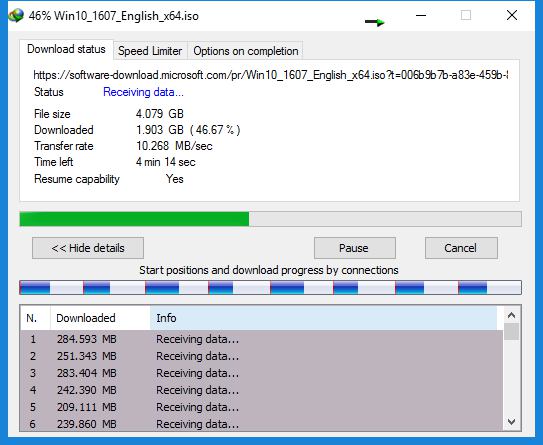Select the Download status tab

pyautogui.click(x=66, y=49)
